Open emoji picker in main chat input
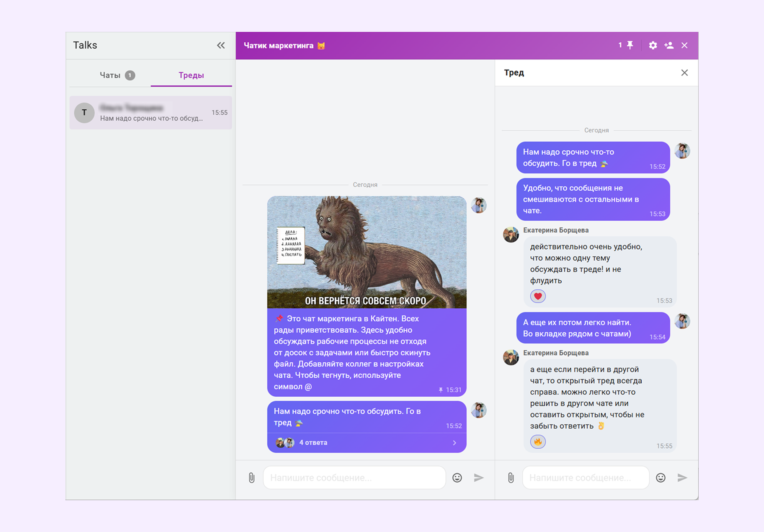 point(457,478)
